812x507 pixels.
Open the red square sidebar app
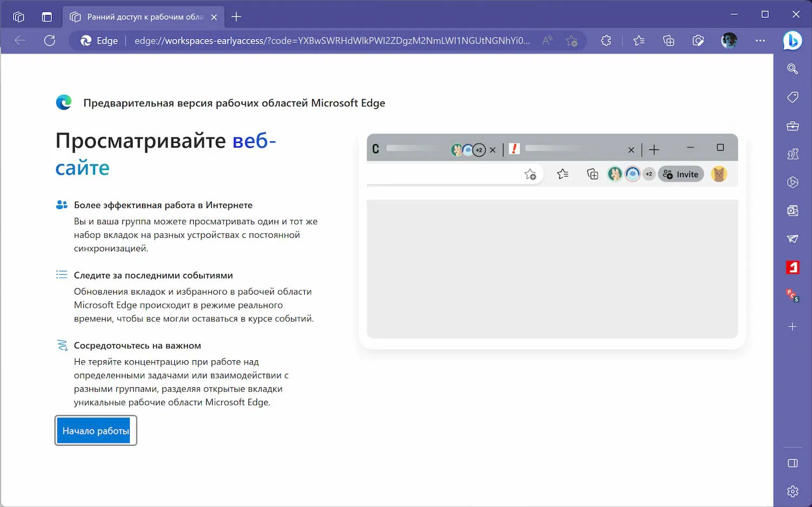pyautogui.click(x=793, y=267)
